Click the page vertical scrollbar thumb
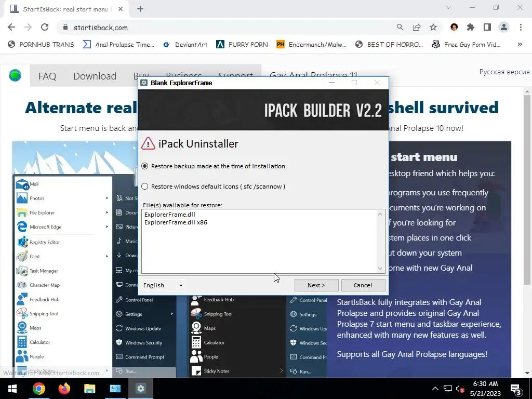Screen dimensions: 532x399 point(527,190)
